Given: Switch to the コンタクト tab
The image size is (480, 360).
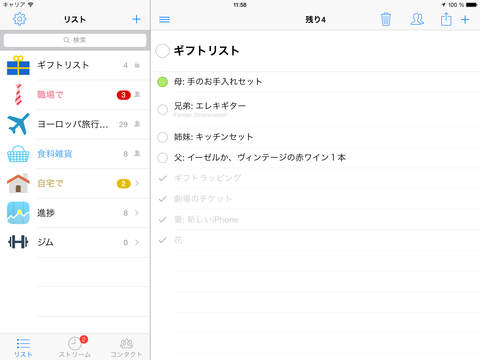Looking at the screenshot, I should point(126,347).
